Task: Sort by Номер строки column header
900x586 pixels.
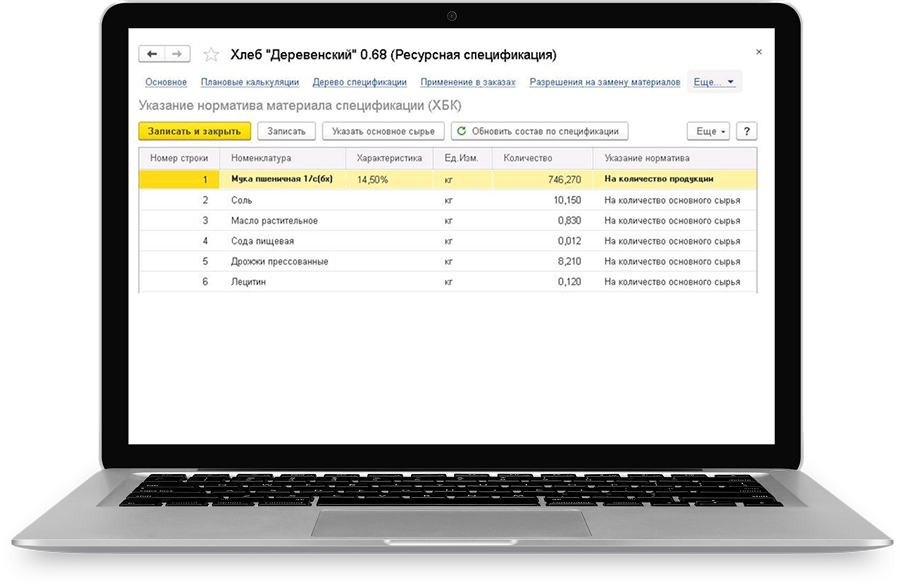Action: pos(179,158)
